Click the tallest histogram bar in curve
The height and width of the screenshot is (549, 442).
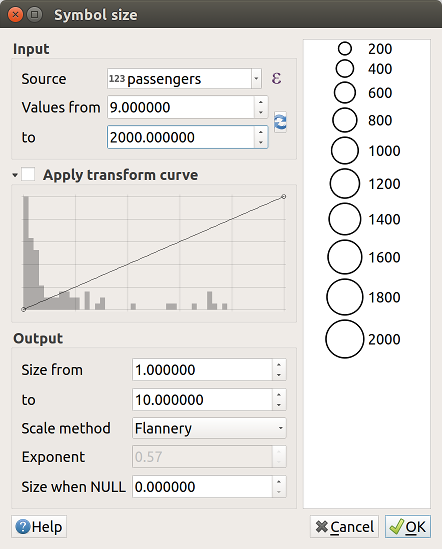(26, 253)
